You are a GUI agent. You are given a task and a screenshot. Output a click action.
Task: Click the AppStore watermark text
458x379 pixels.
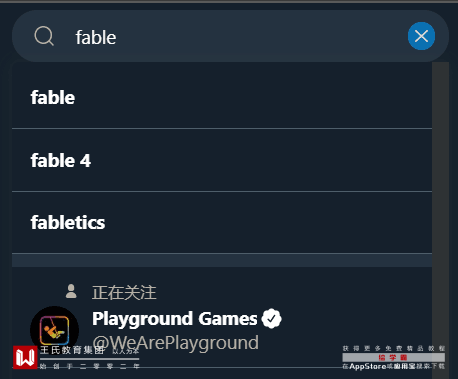click(368, 366)
